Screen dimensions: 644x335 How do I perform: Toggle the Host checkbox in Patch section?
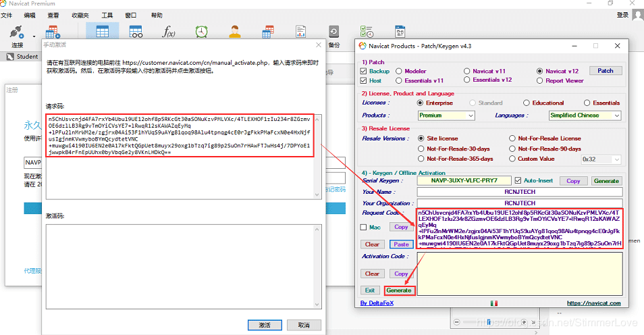point(363,80)
